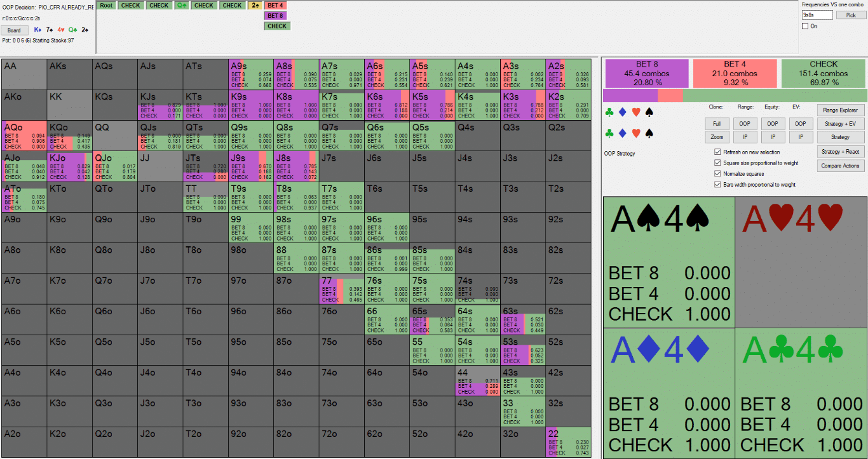Click the Board button
The image size is (868, 459).
pos(14,30)
